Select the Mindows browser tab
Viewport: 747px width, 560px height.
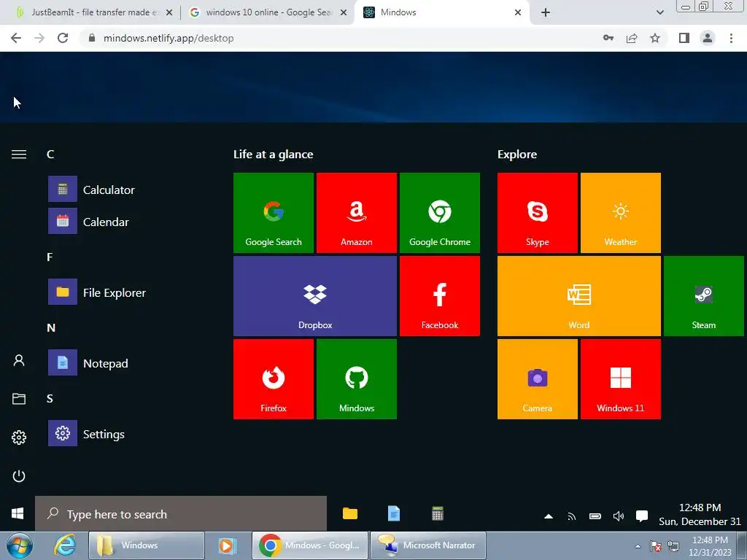442,12
